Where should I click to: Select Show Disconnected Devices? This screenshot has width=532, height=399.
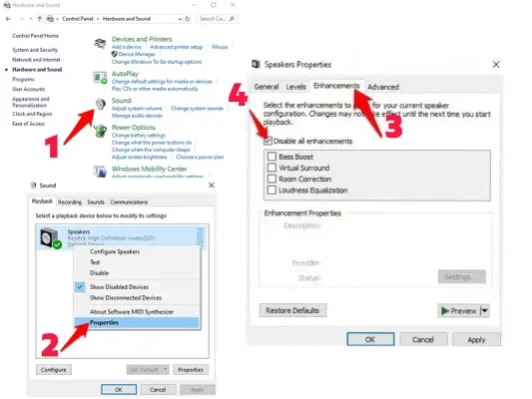(x=137, y=297)
